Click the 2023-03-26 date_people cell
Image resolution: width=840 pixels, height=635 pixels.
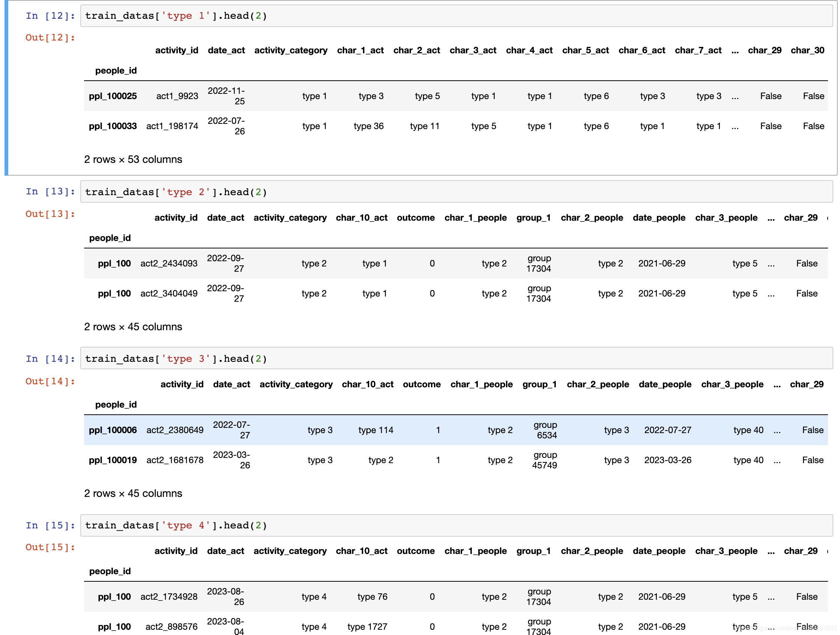point(668,460)
